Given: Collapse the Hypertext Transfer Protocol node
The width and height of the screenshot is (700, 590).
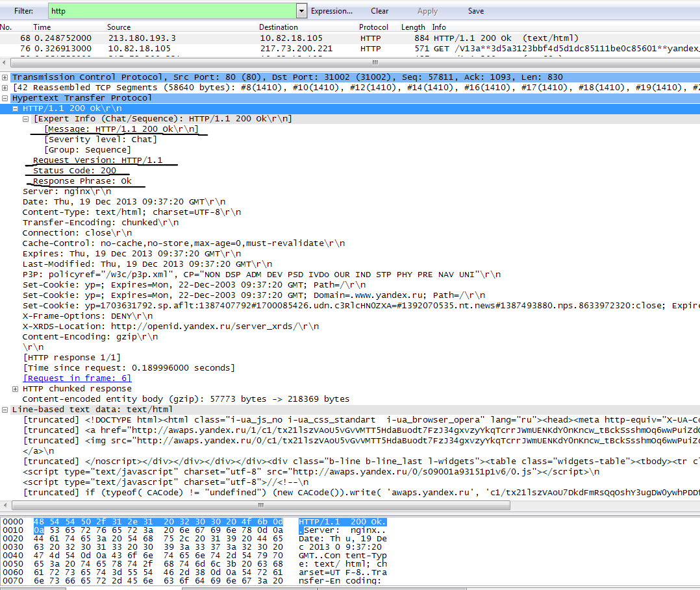Looking at the screenshot, I should (5, 98).
